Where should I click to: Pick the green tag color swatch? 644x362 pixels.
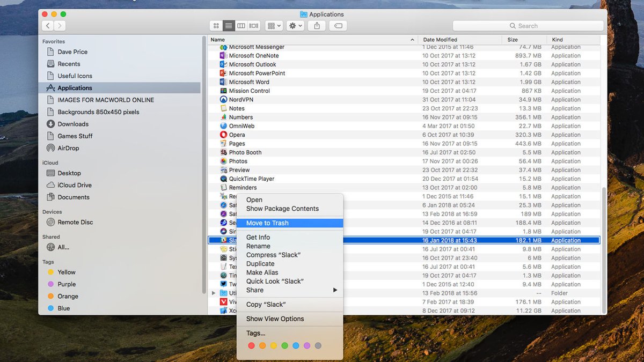(284, 345)
